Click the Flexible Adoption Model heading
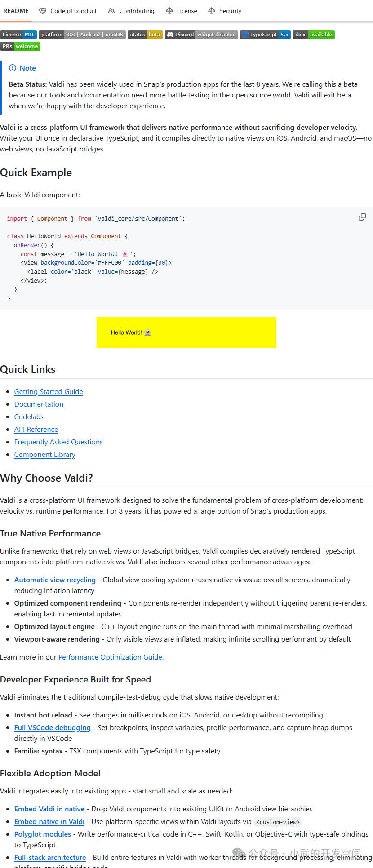This screenshot has width=373, height=868. [50, 774]
